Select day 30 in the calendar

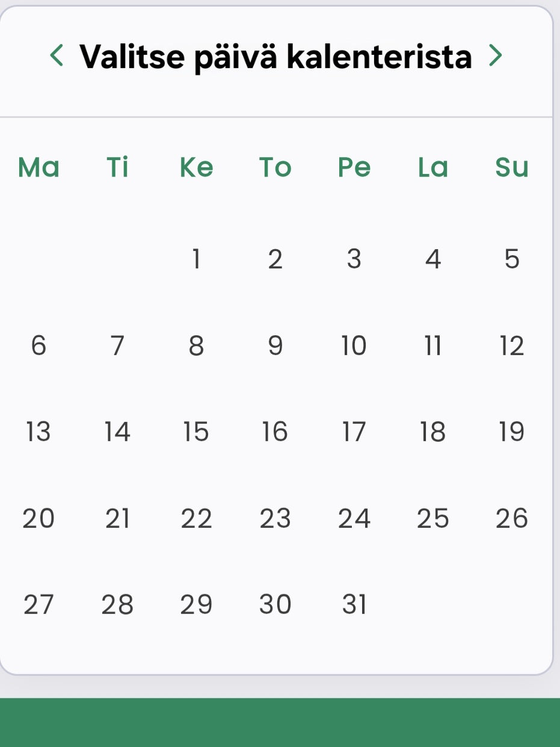[275, 604]
